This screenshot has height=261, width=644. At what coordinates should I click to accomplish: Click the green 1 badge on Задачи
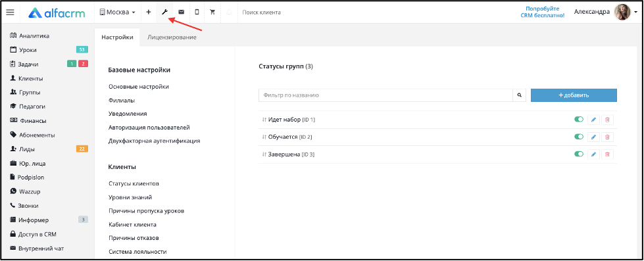pos(72,64)
